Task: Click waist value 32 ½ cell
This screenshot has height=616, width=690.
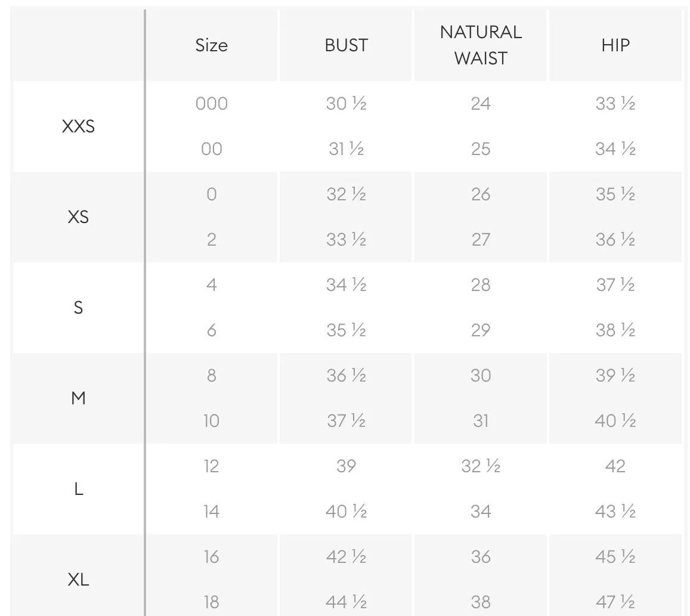Action: pyautogui.click(x=481, y=466)
